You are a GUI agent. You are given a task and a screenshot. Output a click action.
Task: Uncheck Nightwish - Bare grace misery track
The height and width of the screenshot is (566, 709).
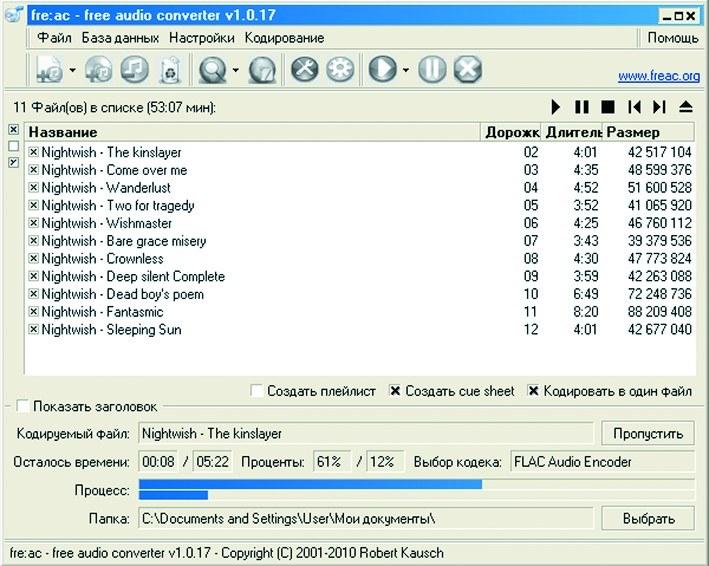[33, 241]
